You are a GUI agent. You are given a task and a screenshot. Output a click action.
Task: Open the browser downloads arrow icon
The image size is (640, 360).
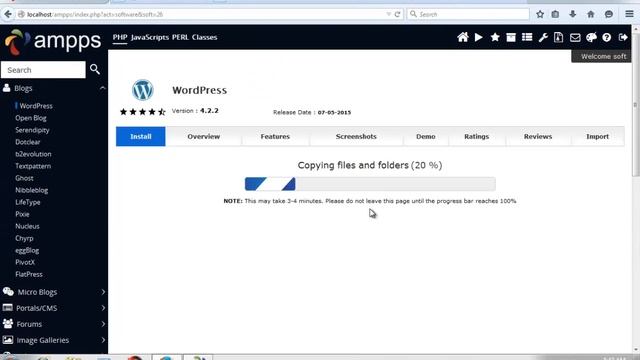point(573,14)
